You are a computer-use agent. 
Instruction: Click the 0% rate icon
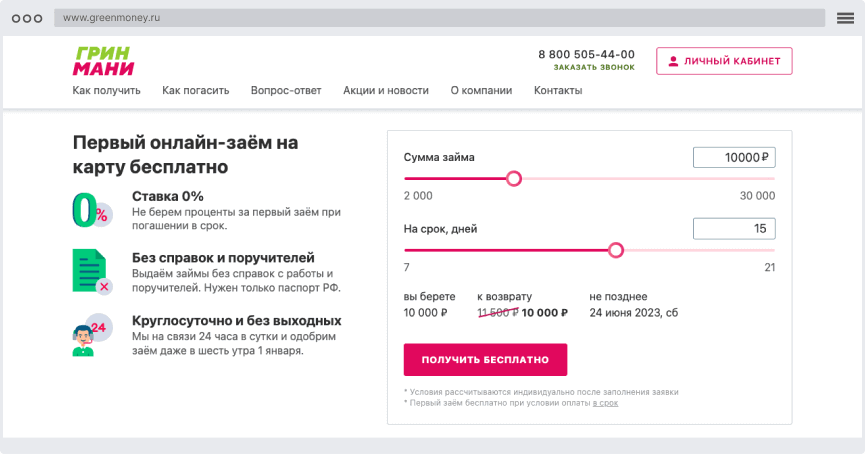pyautogui.click(x=92, y=210)
